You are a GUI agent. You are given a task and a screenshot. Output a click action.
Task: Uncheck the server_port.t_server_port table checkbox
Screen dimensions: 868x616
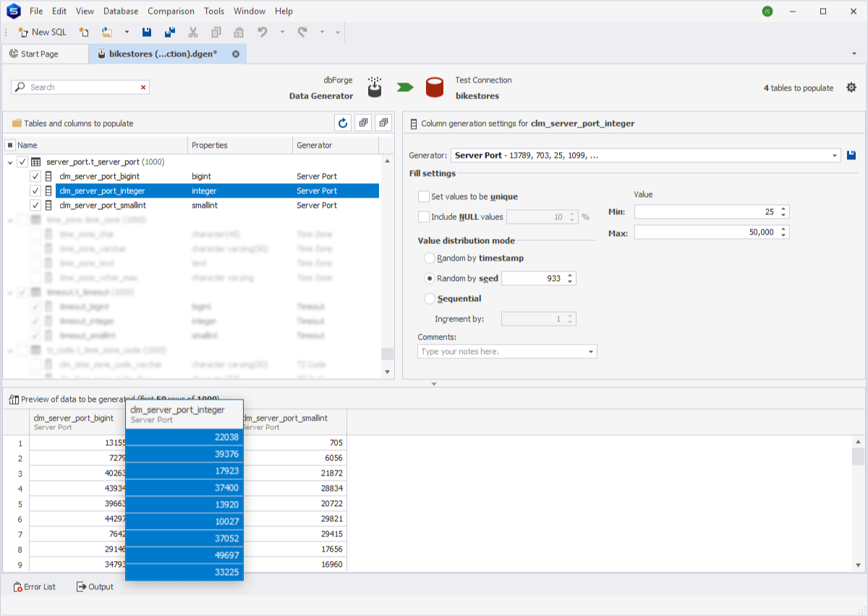(22, 162)
